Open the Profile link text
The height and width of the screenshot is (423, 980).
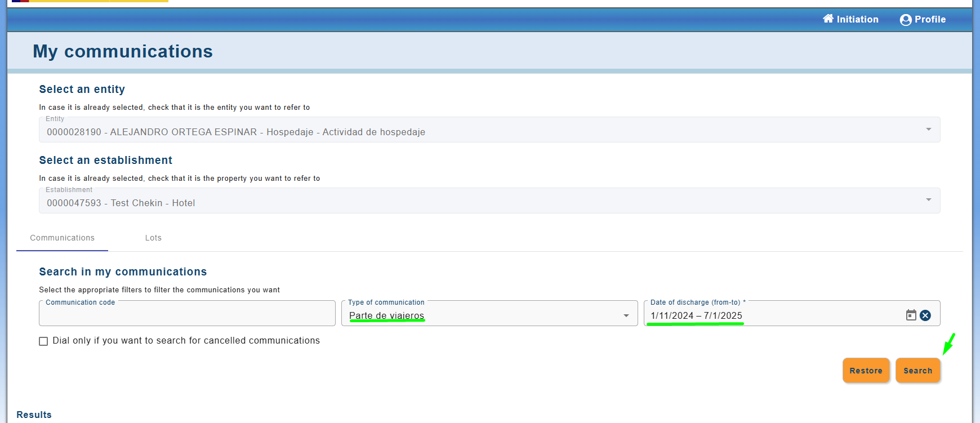[x=930, y=19]
